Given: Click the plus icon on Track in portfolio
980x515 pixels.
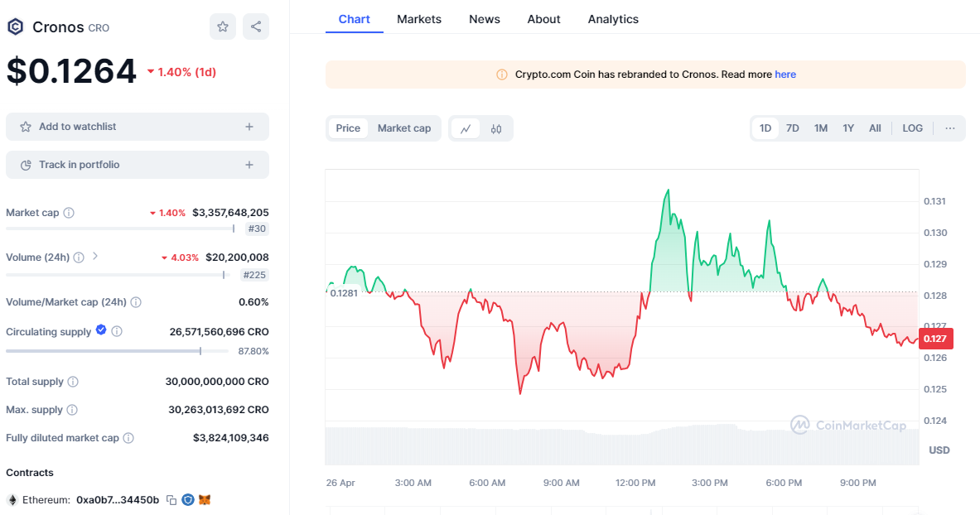Looking at the screenshot, I should tap(249, 165).
